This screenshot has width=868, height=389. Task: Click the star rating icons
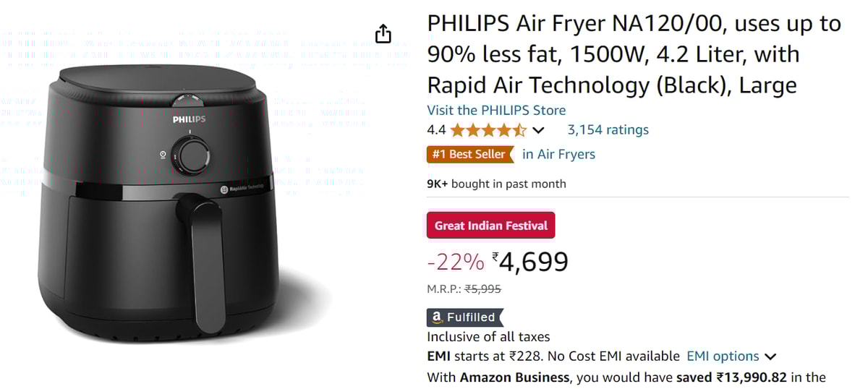[x=488, y=130]
